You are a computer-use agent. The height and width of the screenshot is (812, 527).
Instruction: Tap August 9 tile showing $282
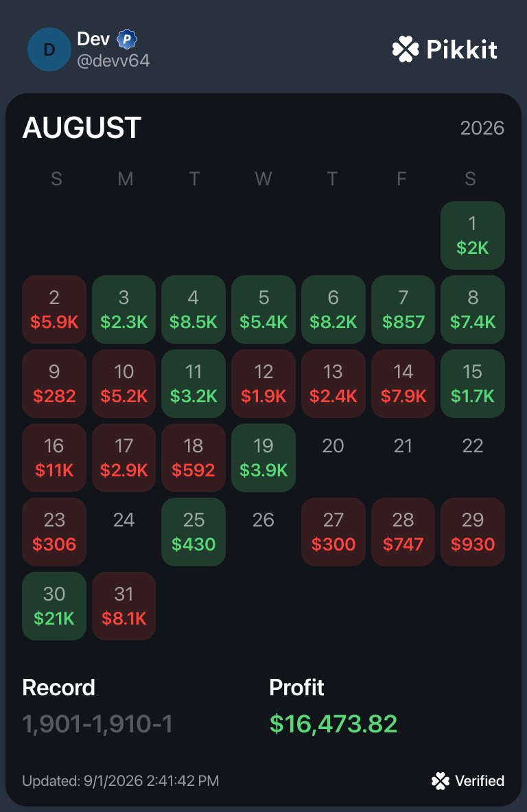coord(54,384)
